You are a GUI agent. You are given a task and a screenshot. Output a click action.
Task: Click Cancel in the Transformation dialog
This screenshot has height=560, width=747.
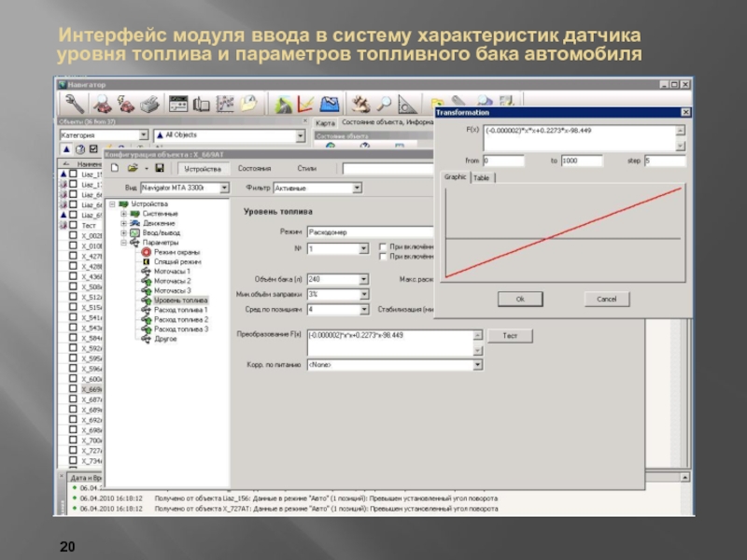point(606,299)
